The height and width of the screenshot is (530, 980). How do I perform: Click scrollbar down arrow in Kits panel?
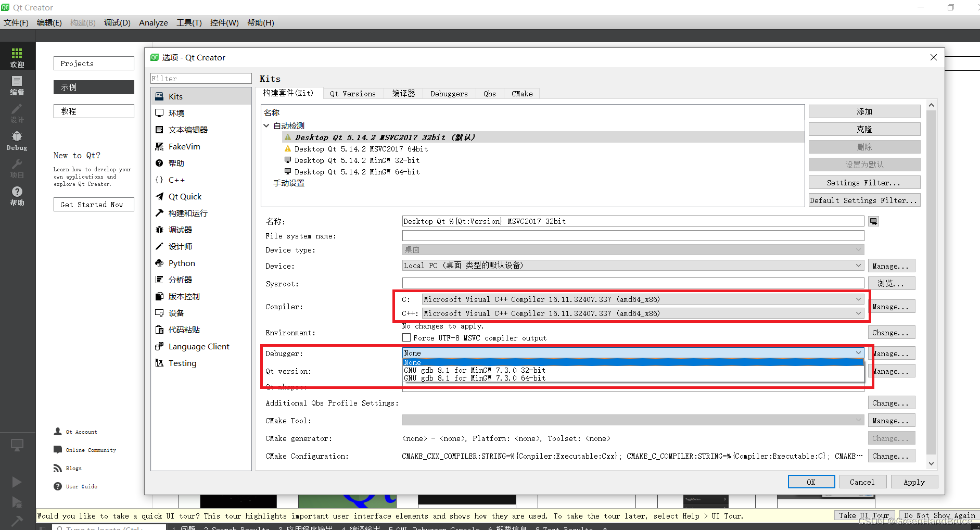pyautogui.click(x=931, y=463)
